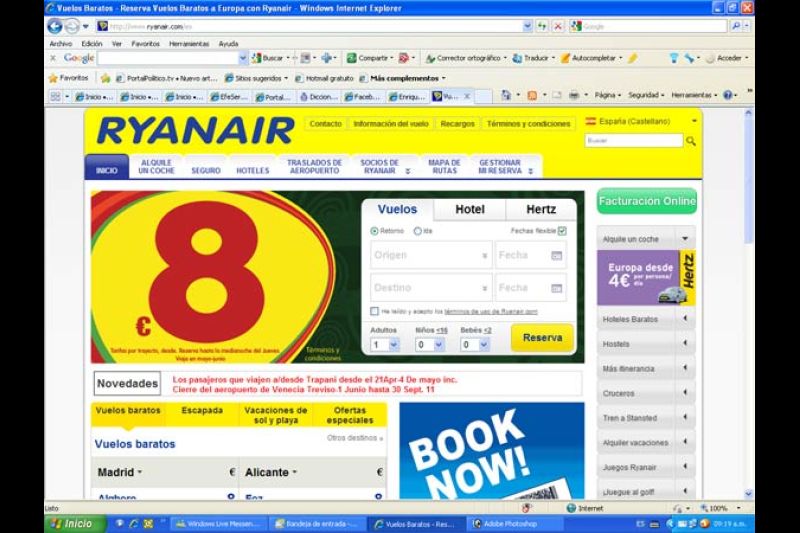800x533 pixels.
Task: Toggle the Fechas flexible checkbox
Action: pos(562,231)
